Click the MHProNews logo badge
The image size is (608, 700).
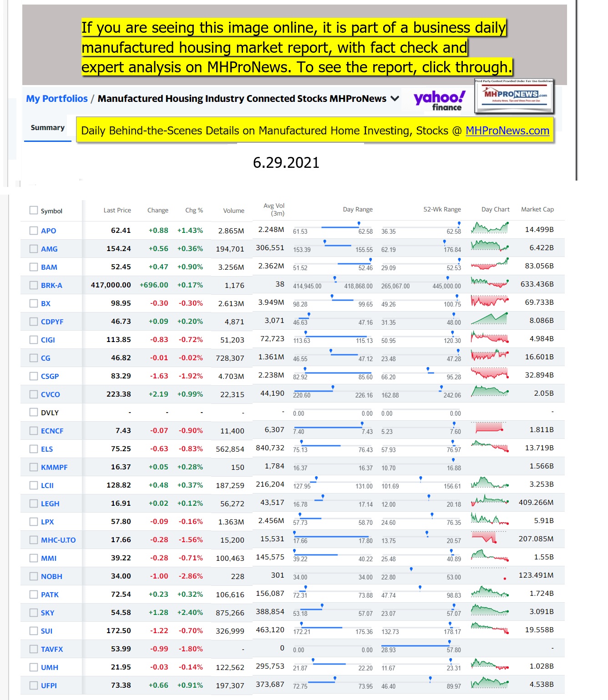pyautogui.click(x=514, y=96)
